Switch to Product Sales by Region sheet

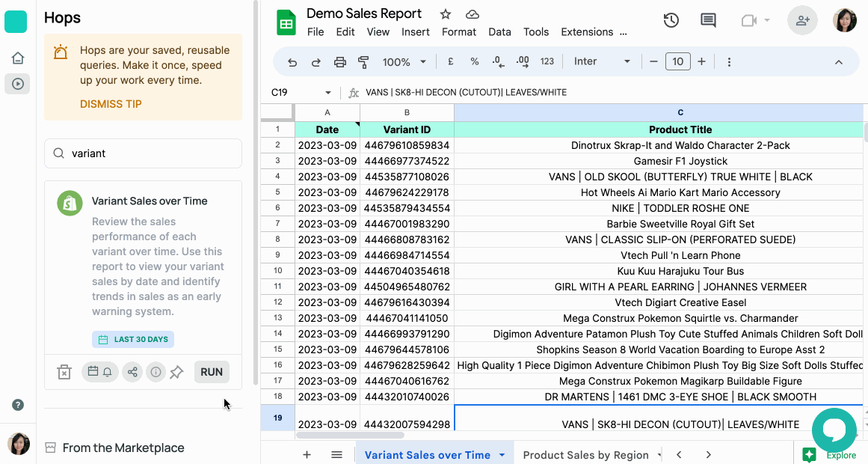[x=585, y=455]
